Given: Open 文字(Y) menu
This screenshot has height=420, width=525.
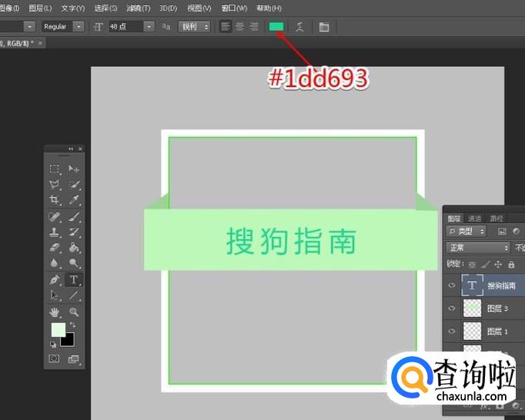Looking at the screenshot, I should point(73,8).
